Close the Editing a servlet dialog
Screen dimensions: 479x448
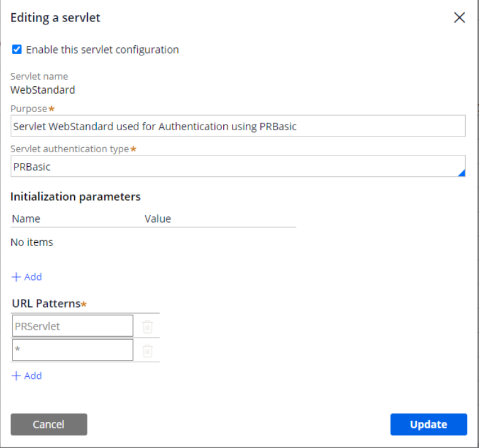460,18
